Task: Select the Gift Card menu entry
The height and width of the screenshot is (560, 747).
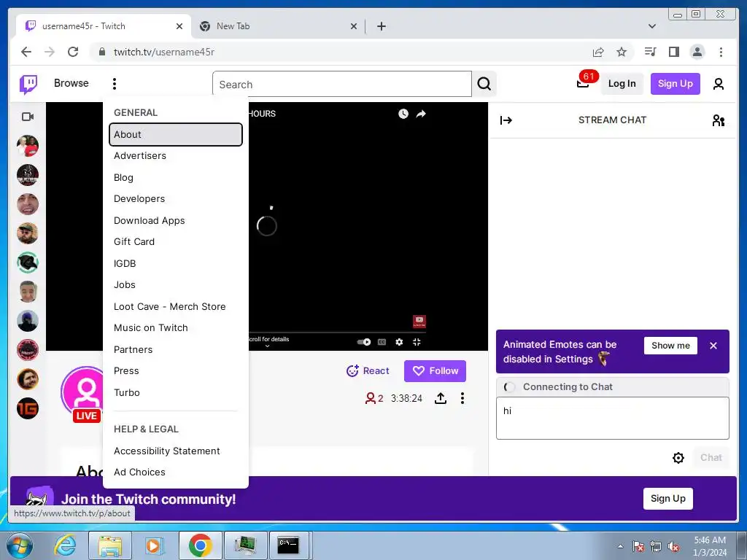Action: pyautogui.click(x=175, y=242)
